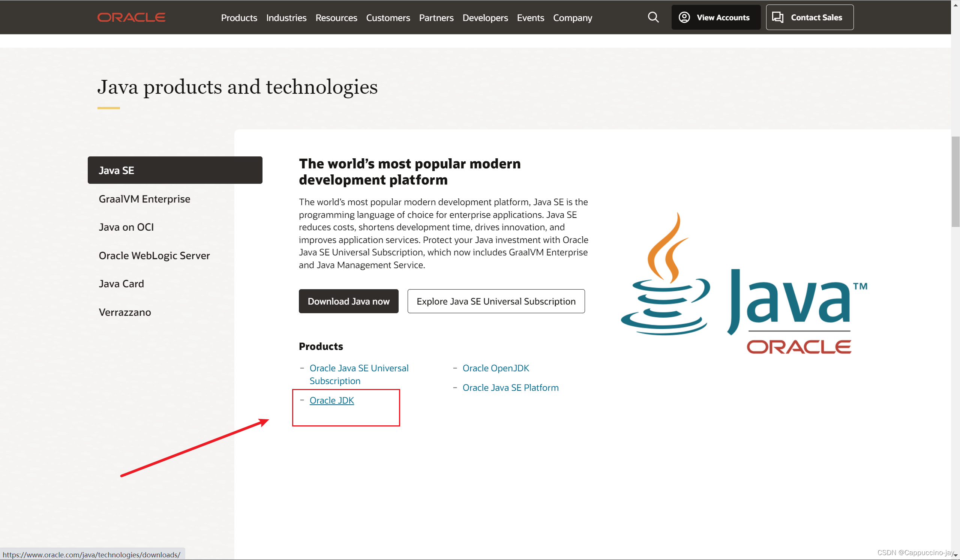This screenshot has height=560, width=960.
Task: Click the page vertical scrollbar thumb
Action: coord(955,182)
